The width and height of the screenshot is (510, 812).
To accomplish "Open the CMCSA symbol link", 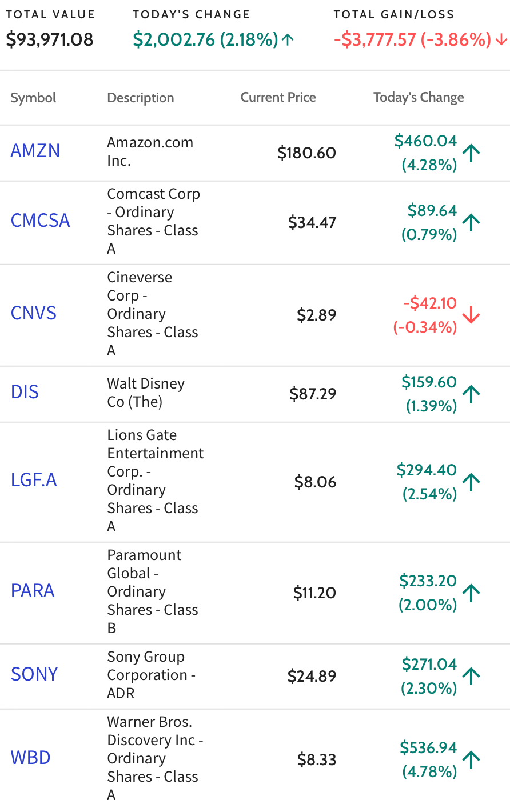I will pos(41,221).
